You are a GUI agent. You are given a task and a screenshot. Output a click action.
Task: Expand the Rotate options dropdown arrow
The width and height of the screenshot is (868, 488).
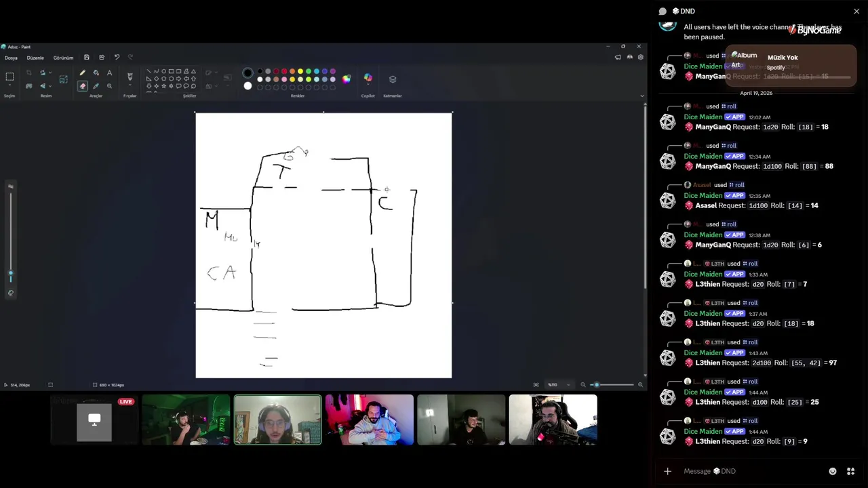click(50, 73)
